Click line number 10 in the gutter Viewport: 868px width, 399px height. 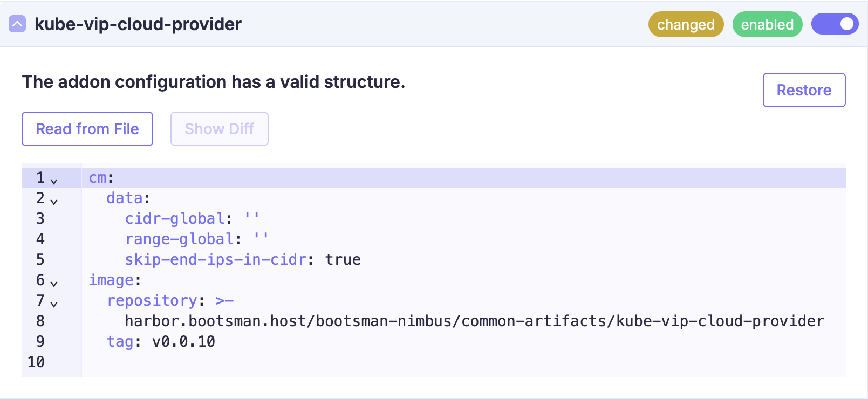pos(36,362)
